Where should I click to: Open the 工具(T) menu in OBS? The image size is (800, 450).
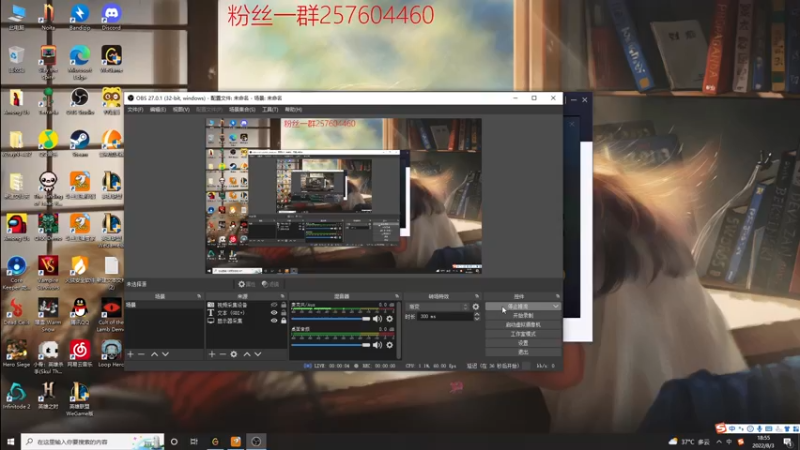tap(270, 110)
